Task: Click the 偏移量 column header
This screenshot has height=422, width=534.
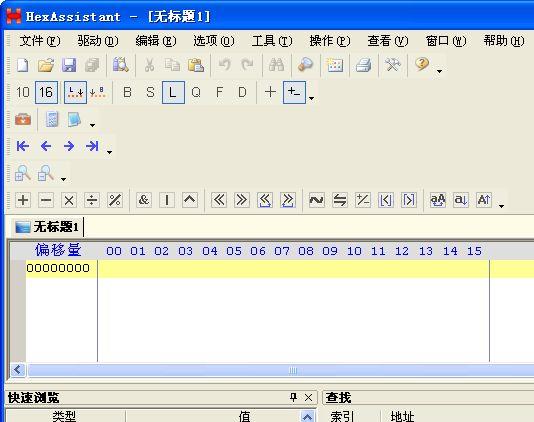Action: 58,250
